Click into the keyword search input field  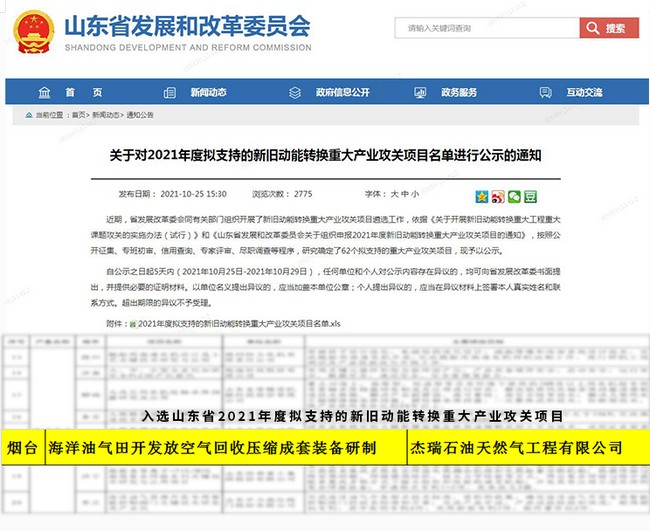[x=487, y=28]
